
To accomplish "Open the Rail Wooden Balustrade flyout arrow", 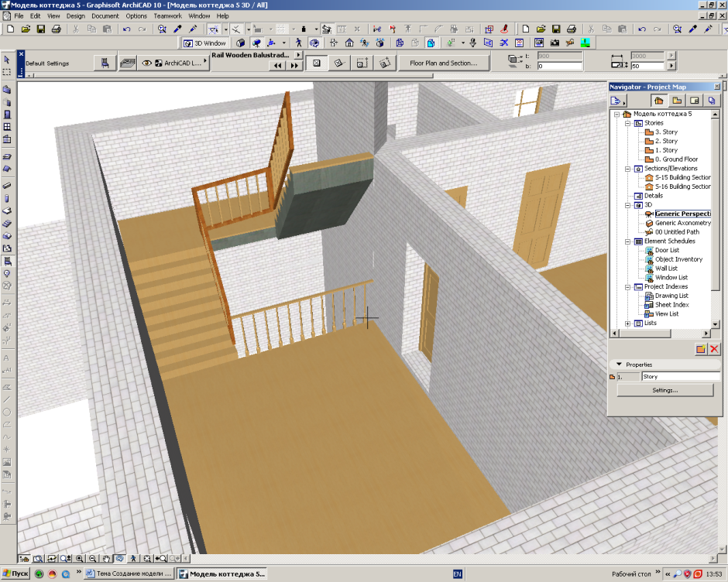I will click(x=298, y=55).
